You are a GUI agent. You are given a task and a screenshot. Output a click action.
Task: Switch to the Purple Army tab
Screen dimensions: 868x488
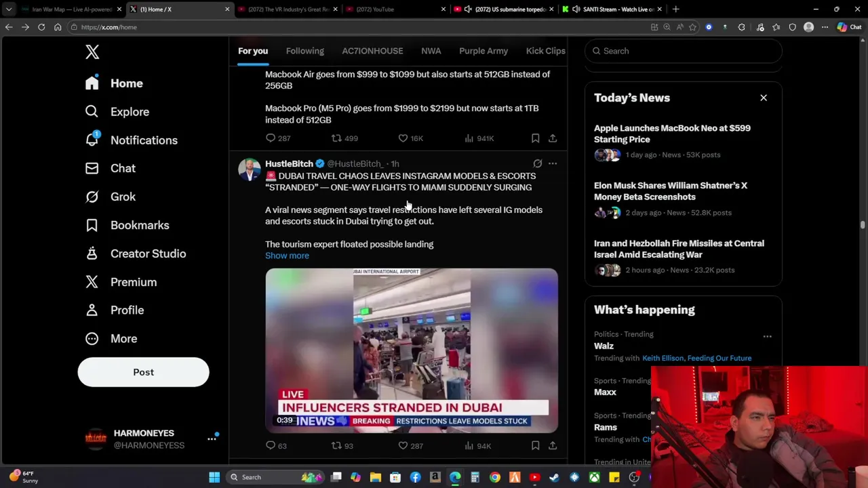484,51
